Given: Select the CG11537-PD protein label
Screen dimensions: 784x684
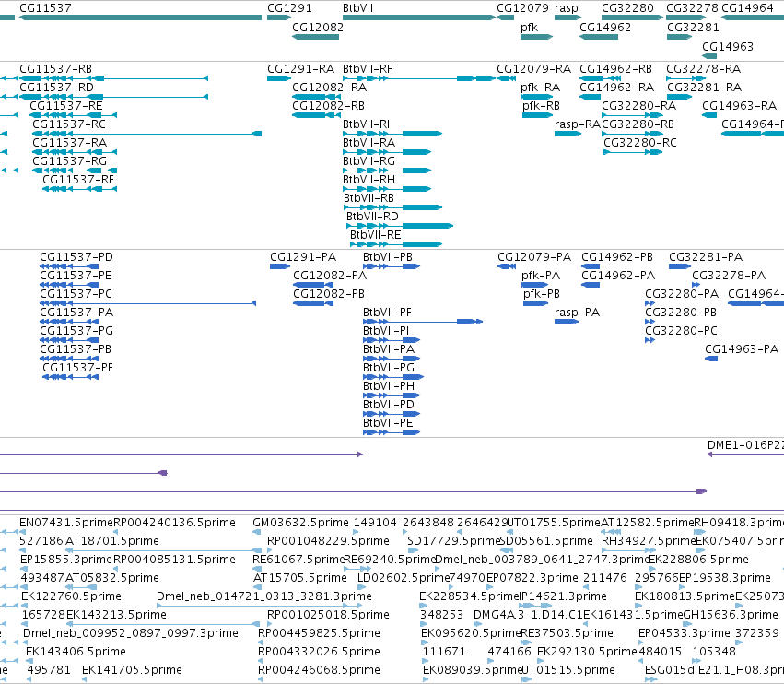Looking at the screenshot, I should point(76,256).
